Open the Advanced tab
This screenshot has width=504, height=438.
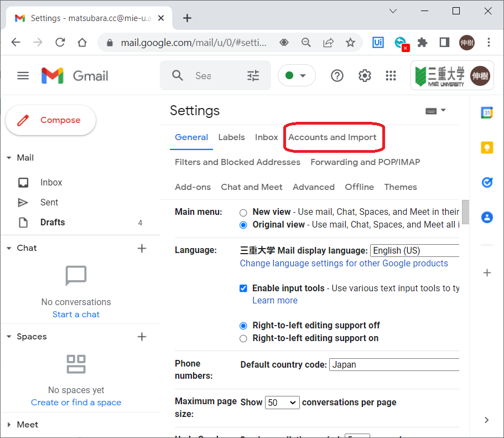313,187
